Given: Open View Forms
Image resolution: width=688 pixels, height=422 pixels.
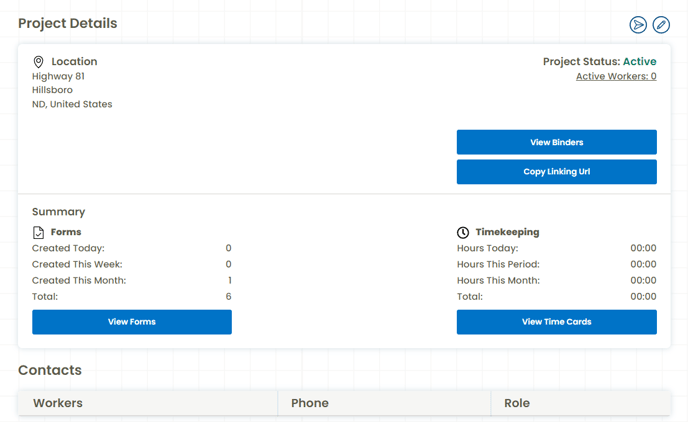Looking at the screenshot, I should coord(132,322).
